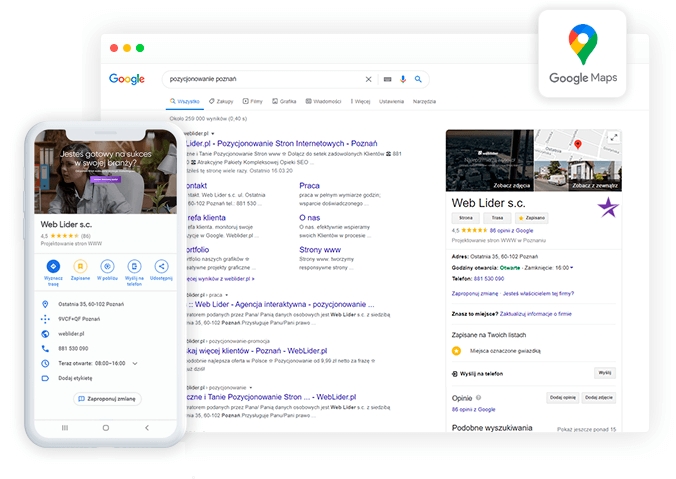
Task: Click the Jesteś właścicielem tej firmy? link
Action: click(x=538, y=294)
